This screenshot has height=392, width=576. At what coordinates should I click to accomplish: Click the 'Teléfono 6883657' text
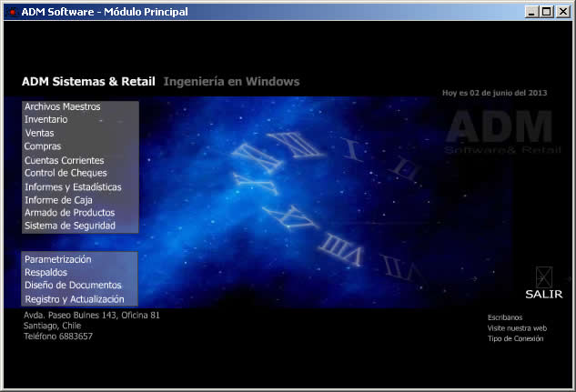[x=58, y=337]
